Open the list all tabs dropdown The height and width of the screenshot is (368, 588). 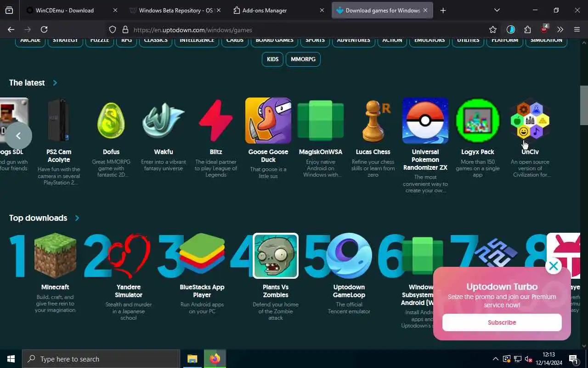click(497, 10)
